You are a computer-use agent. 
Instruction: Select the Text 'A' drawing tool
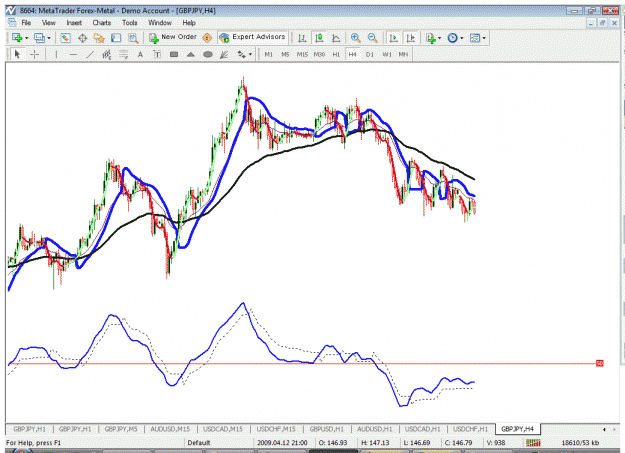140,54
